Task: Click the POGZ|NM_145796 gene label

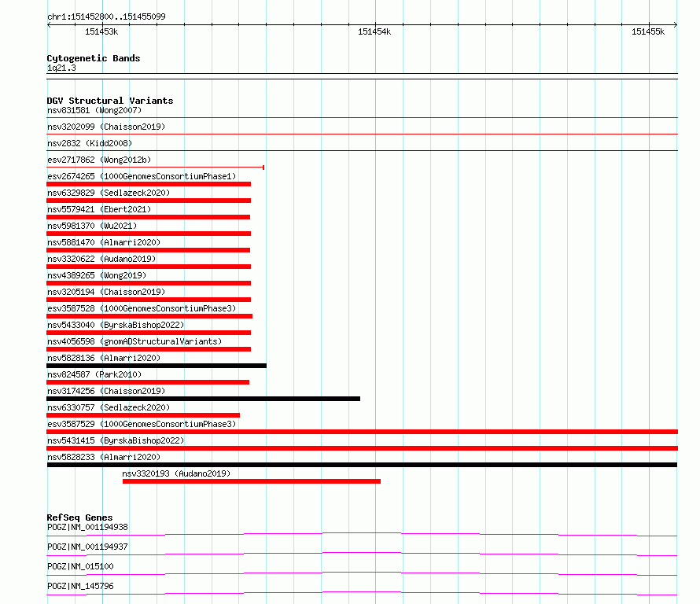Action: [80, 586]
